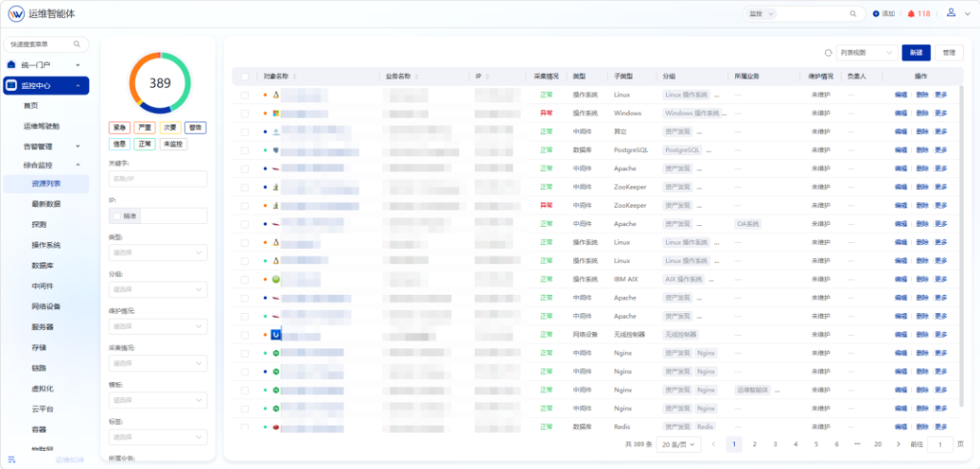Click the 关键字 name/IP input field
This screenshot has width=980, height=469.
(x=158, y=179)
